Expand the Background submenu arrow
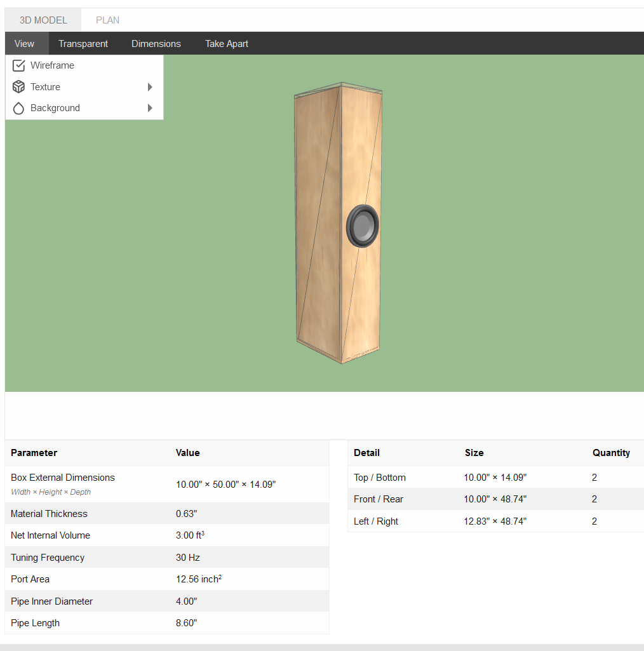 150,108
